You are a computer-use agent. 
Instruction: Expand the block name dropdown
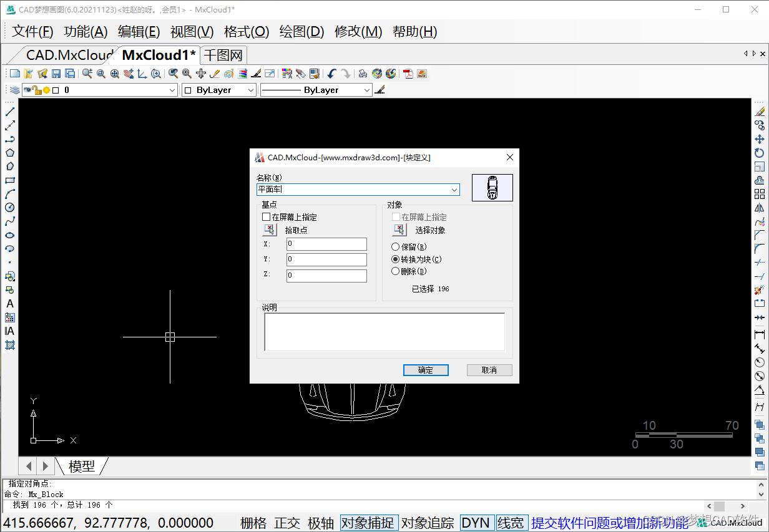click(454, 190)
